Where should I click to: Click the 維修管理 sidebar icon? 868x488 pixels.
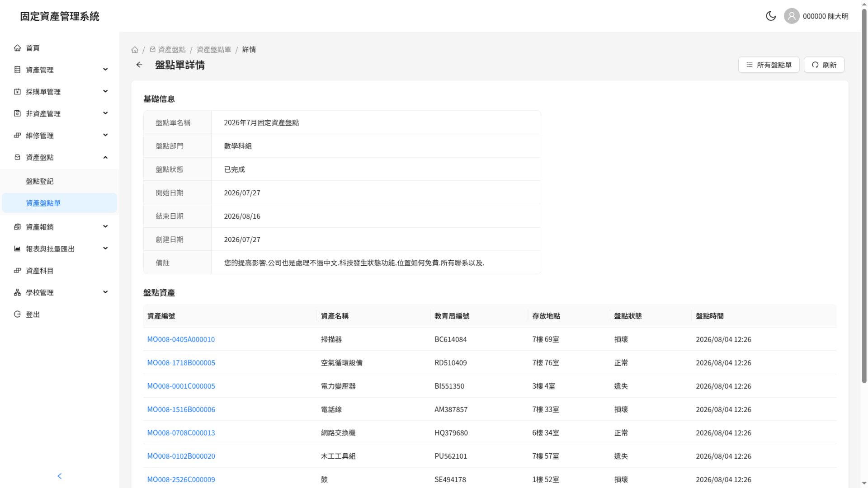[17, 136]
